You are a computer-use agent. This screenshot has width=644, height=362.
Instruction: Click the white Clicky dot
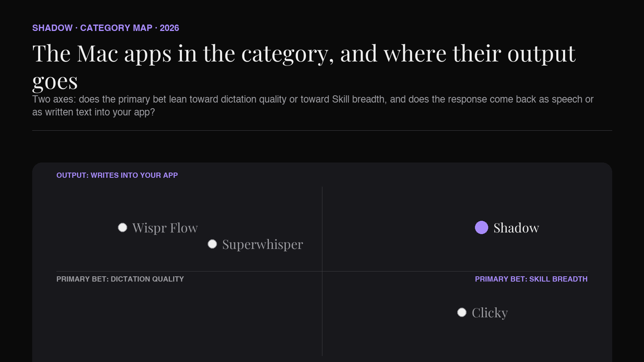pos(462,313)
